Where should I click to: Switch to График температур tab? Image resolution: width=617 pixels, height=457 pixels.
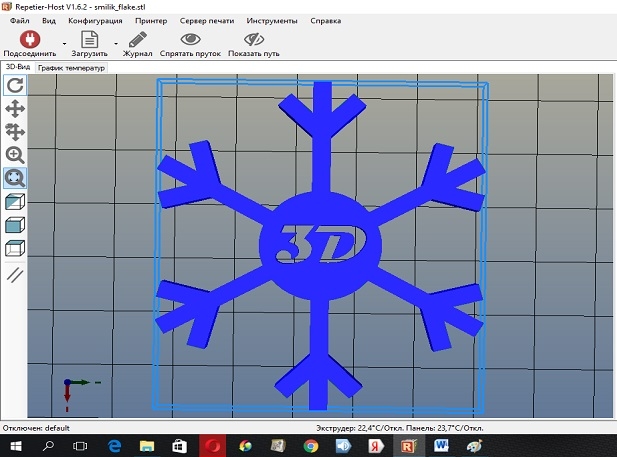[x=71, y=68]
